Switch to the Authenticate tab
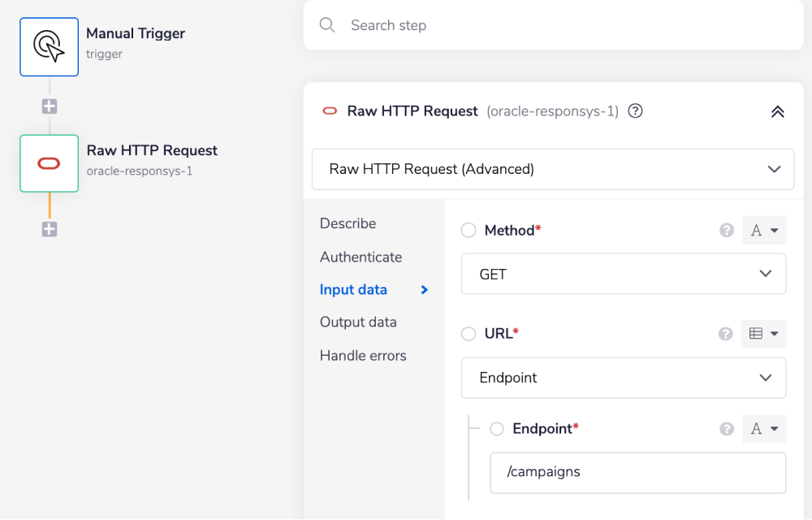This screenshot has width=812, height=520. [361, 257]
